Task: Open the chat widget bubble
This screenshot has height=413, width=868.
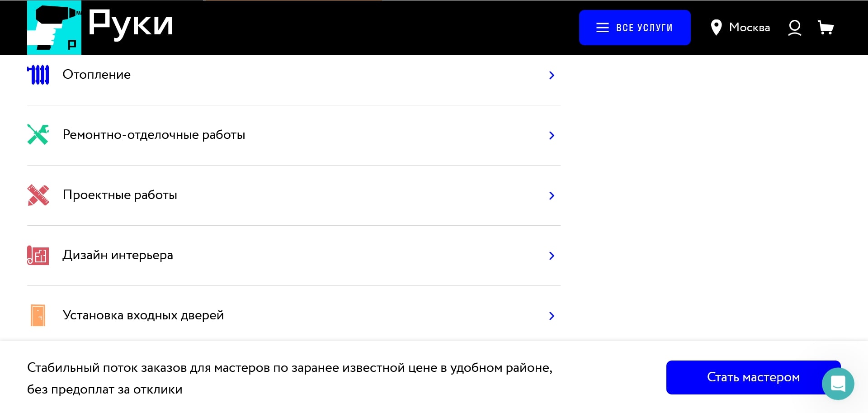Action: pos(839,384)
